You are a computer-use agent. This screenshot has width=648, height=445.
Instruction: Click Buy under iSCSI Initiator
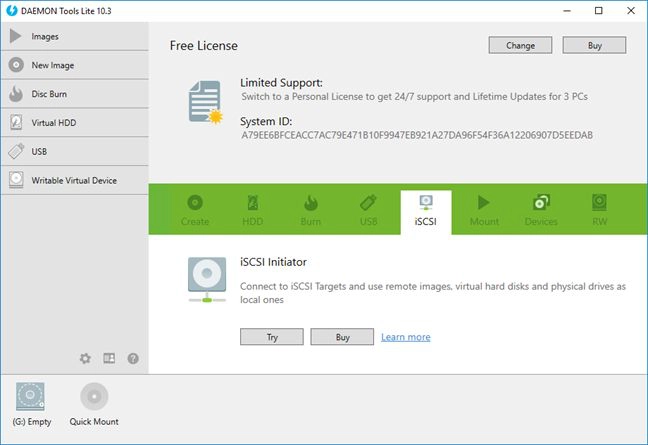[x=342, y=337]
